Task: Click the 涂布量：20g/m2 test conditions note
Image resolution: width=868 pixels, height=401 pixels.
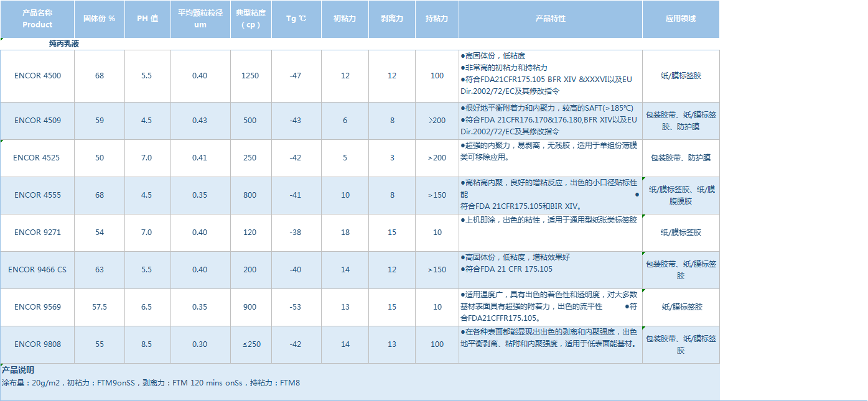Action: (x=151, y=383)
